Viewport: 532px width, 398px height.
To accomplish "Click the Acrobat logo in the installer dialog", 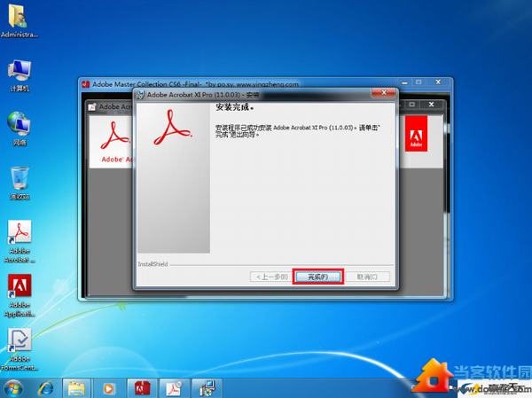I will click(173, 128).
